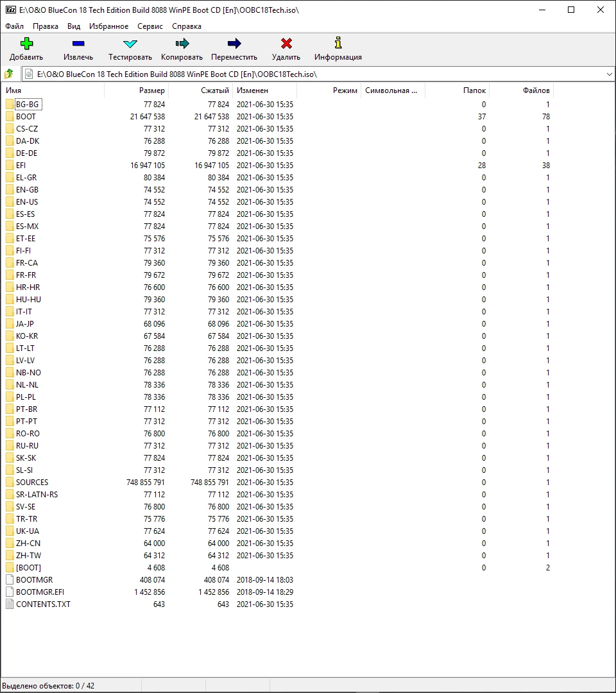Click the CONTENTS.TXT file icon
This screenshot has width=616, height=693.
pyautogui.click(x=10, y=604)
